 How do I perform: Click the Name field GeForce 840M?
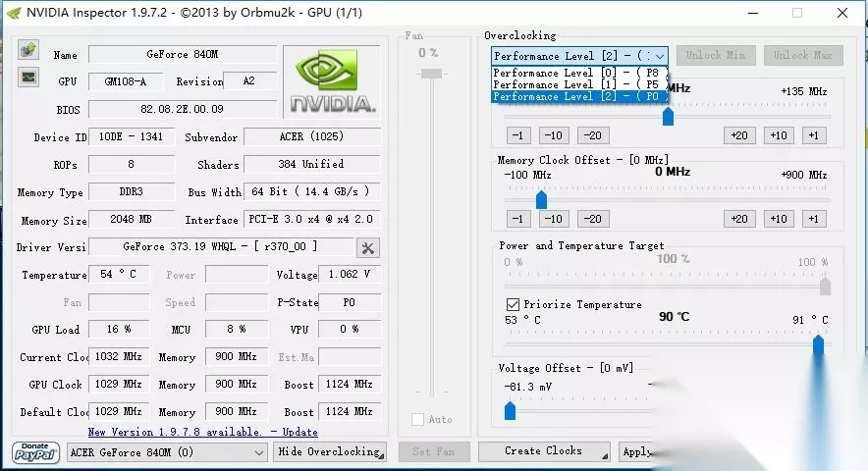[x=182, y=54]
